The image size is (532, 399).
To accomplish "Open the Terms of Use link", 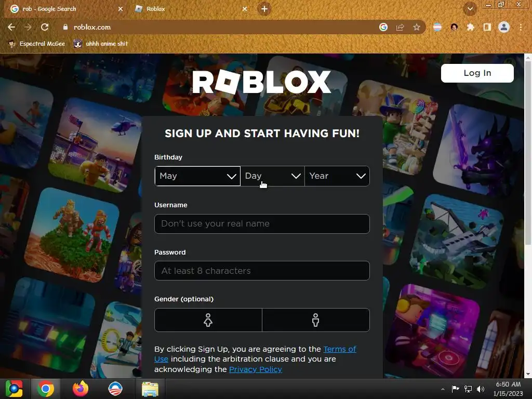I will click(340, 349).
